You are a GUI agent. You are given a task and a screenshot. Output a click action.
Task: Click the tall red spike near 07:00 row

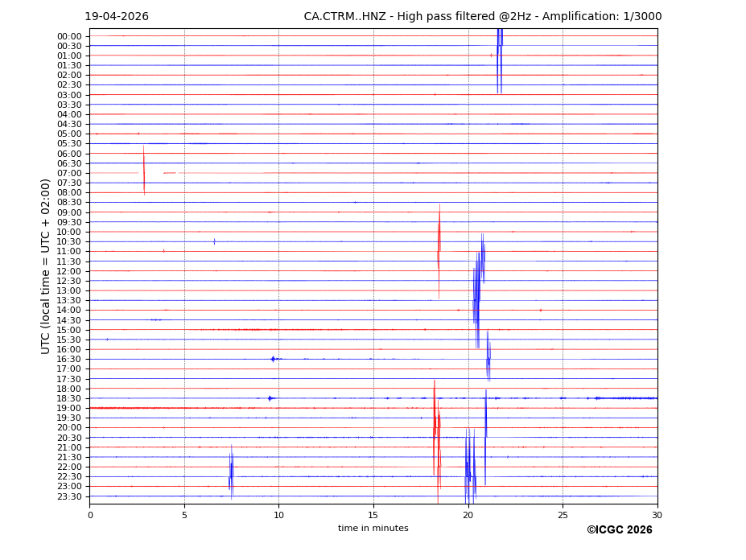144,171
